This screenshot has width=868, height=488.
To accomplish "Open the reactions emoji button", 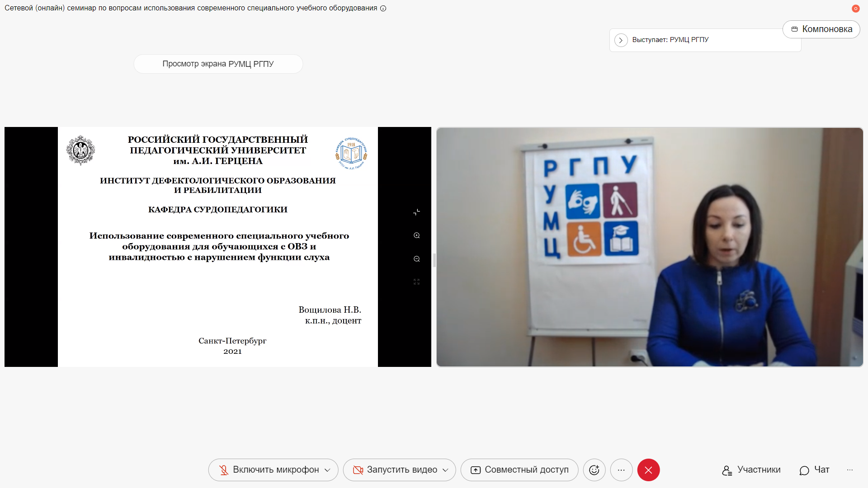I will (594, 470).
